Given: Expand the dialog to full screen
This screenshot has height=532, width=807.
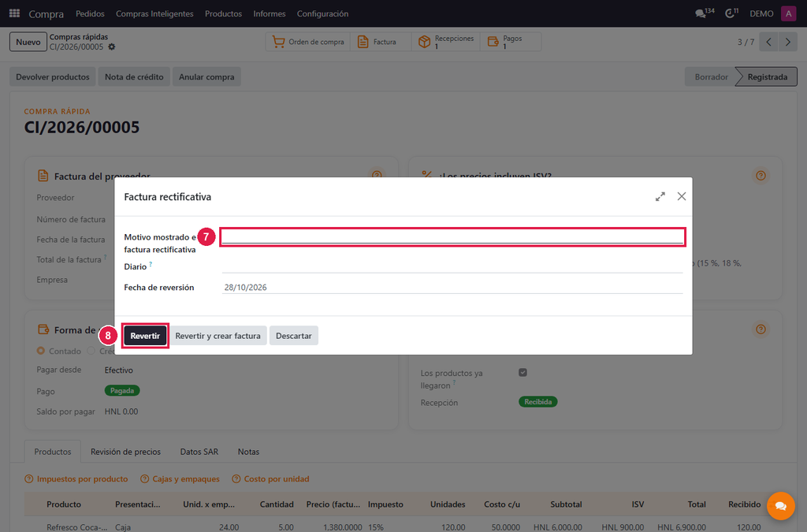Looking at the screenshot, I should [x=660, y=196].
